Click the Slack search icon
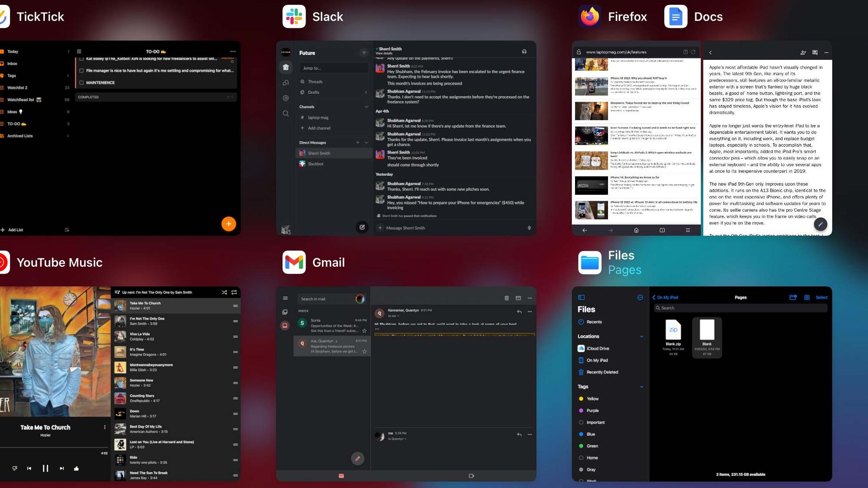Image resolution: width=868 pixels, height=488 pixels. 286,113
